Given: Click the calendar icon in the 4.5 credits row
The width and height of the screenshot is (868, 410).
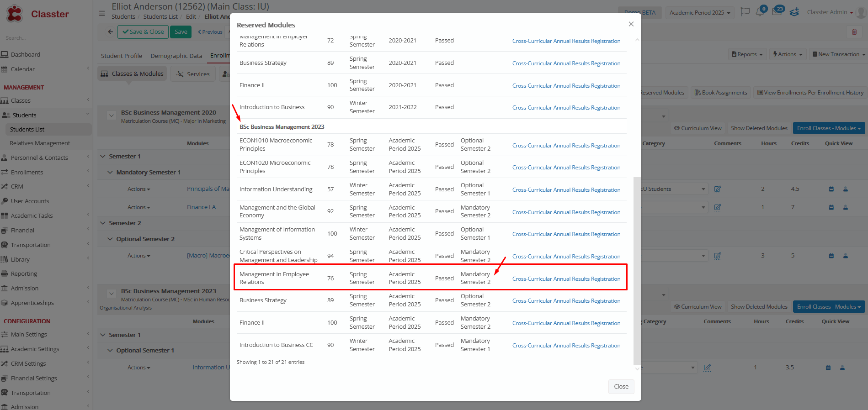Looking at the screenshot, I should [831, 189].
